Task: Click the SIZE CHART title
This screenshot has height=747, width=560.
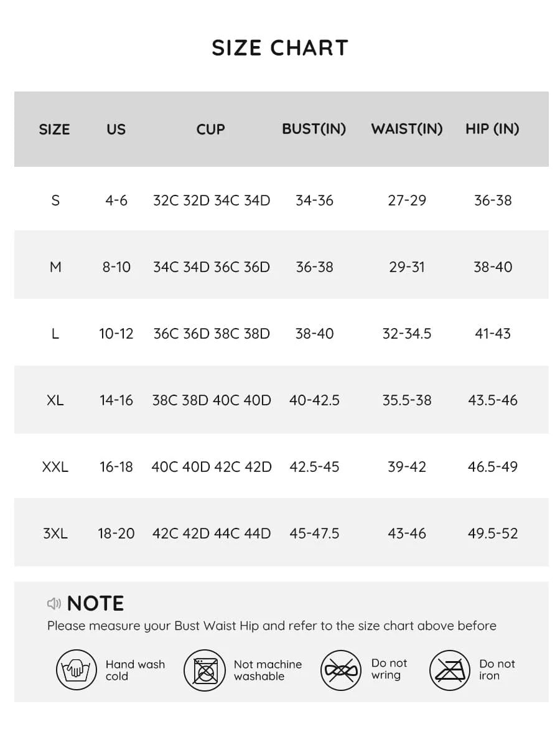Action: [280, 48]
